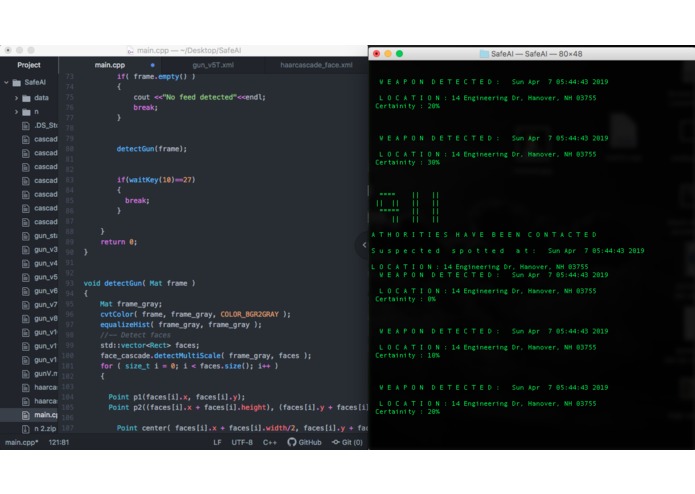Click 'if(waitKey(10)==27)' line
The image size is (695, 494).
156,180
